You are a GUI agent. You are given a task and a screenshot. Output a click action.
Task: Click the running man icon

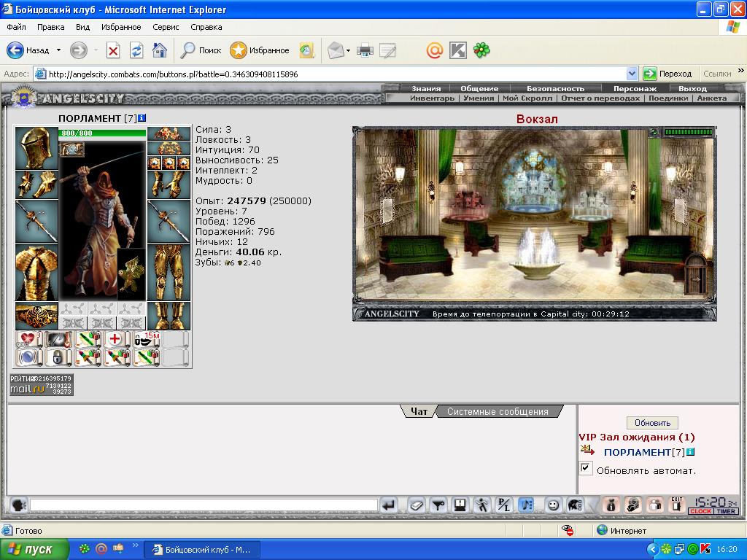481,505
